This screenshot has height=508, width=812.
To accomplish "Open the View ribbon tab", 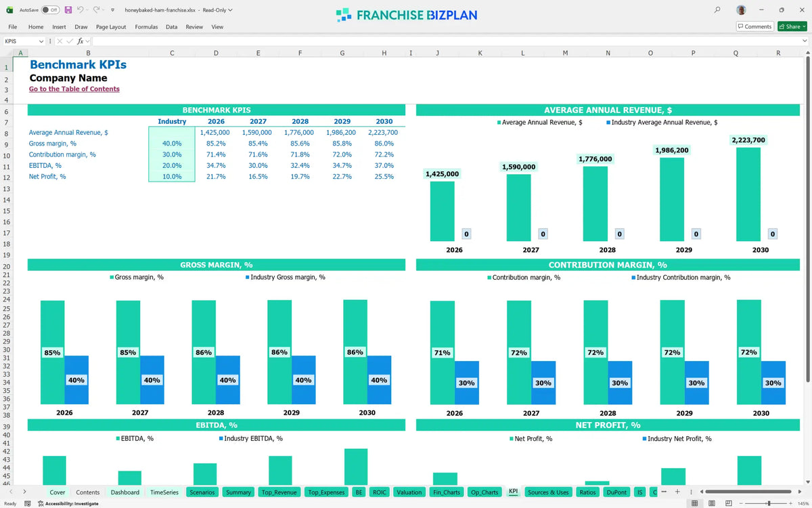I will point(217,27).
